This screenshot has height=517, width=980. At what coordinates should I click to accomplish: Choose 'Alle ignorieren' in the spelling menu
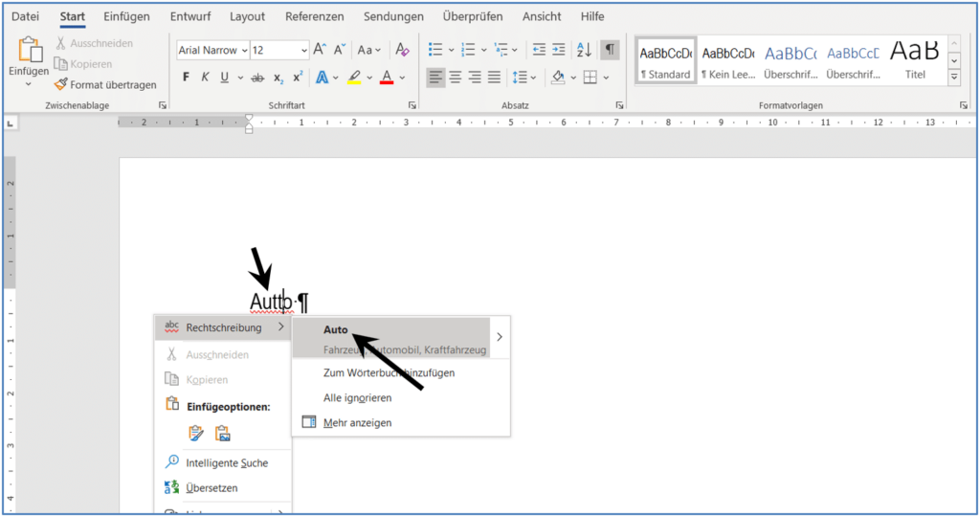click(357, 397)
